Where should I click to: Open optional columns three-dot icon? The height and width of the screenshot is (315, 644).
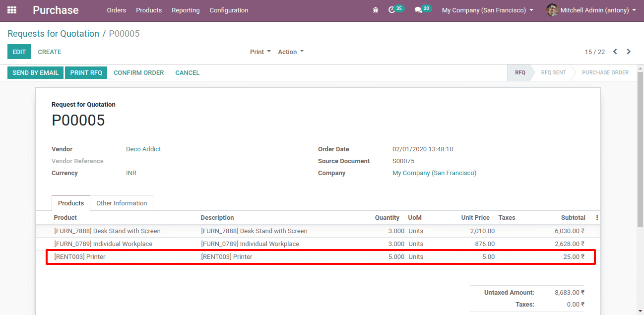[597, 218]
